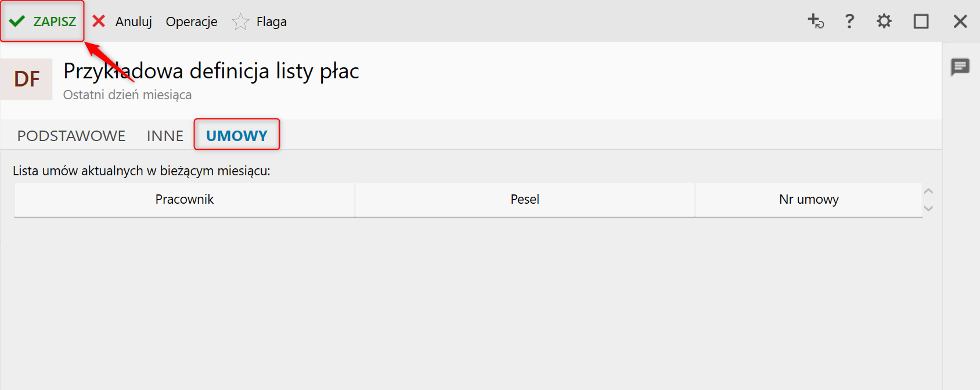Select the UMOWY tab
The image size is (980, 390).
[x=237, y=136]
